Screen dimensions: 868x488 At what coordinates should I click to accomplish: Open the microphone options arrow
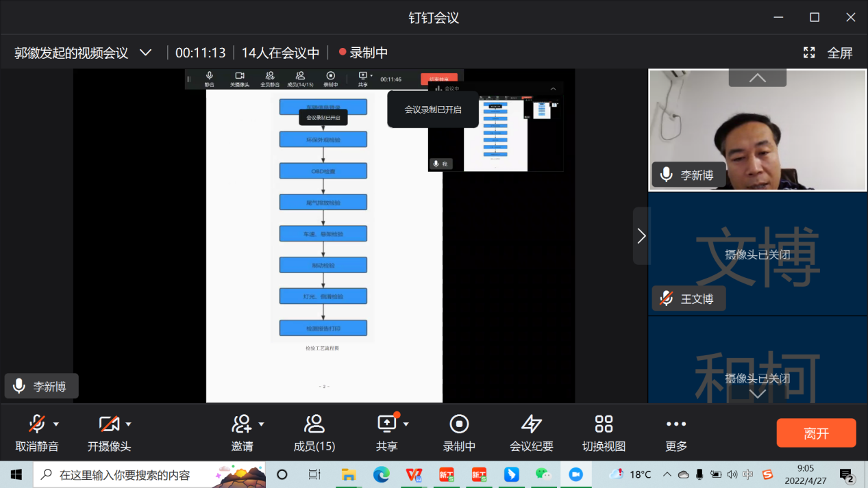pos(56,424)
